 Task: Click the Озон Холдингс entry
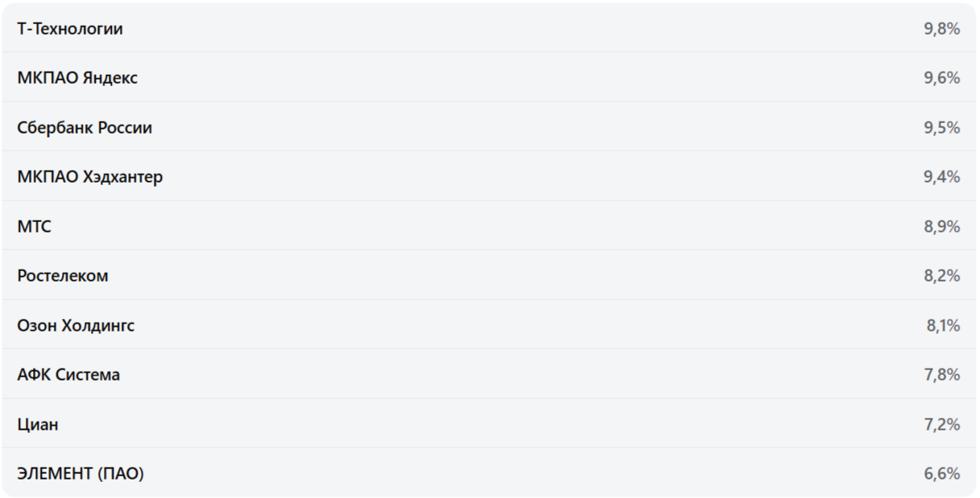click(x=76, y=326)
